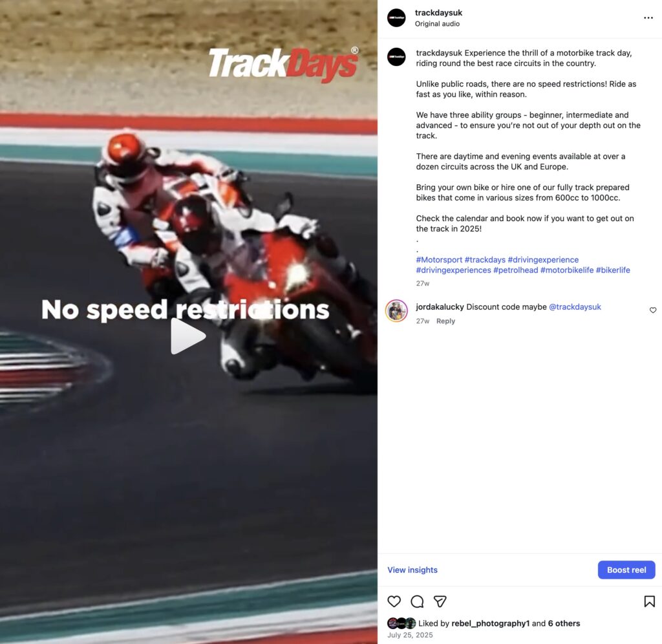Like the post with heart icon
Image resolution: width=662 pixels, height=644 pixels.
[x=394, y=601]
